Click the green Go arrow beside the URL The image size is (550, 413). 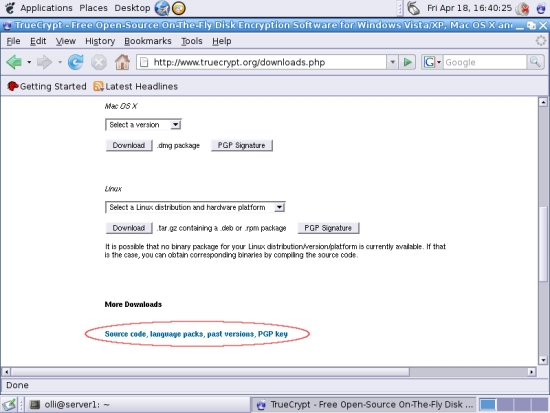[x=407, y=62]
